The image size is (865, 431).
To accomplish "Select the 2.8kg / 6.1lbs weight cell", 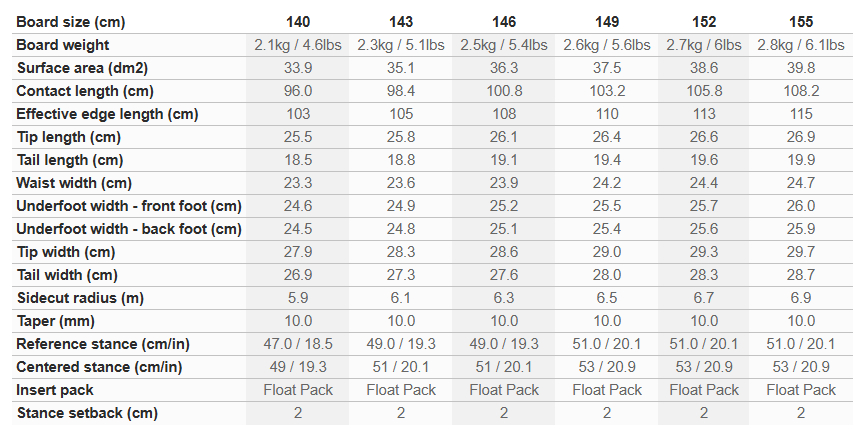I will pos(801,45).
